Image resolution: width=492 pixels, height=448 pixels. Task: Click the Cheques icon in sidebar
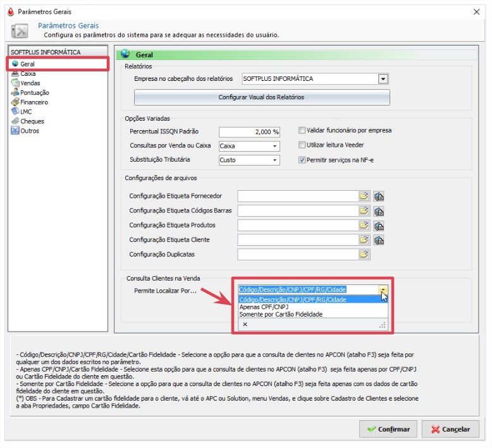pos(15,121)
